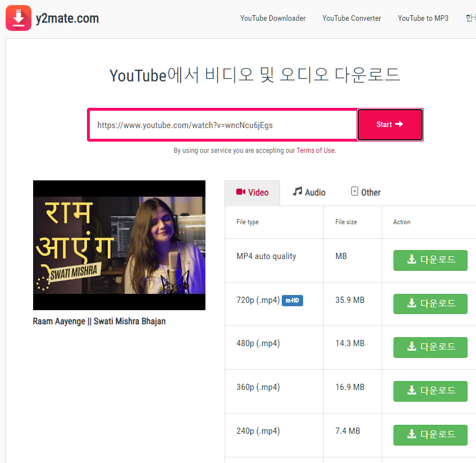Download the MP4 auto quality file
The height and width of the screenshot is (463, 476).
(x=430, y=260)
